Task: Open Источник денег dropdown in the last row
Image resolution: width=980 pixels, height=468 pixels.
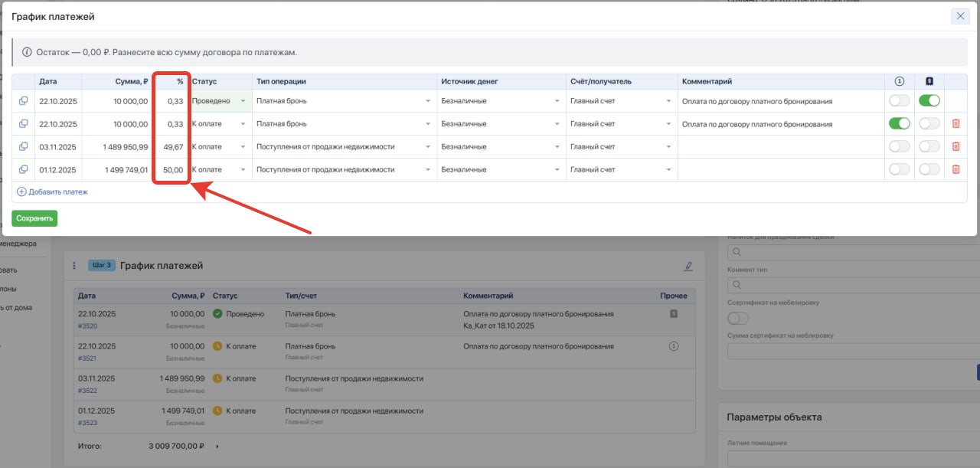Action: [501, 170]
